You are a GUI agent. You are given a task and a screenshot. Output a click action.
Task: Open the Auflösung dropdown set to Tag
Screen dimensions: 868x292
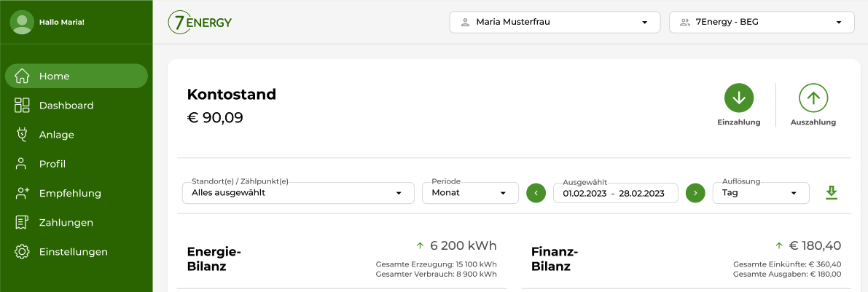pos(760,193)
